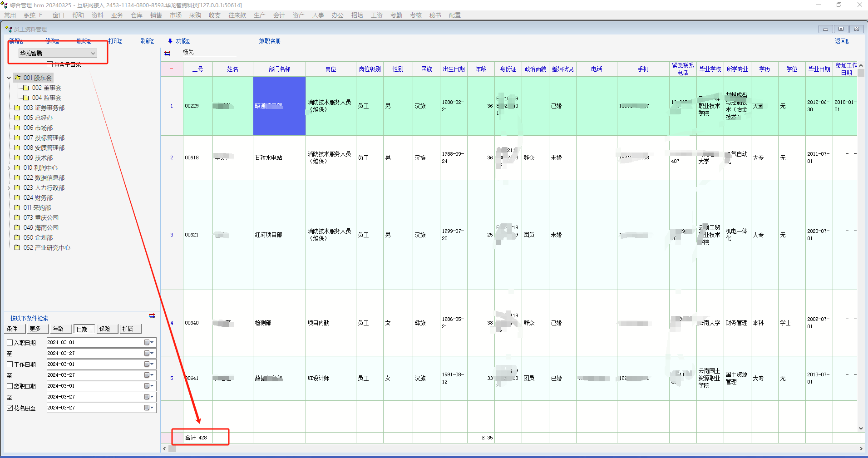Click the 009 技术部 folder icon
Screen dimensions: 868x458
17,158
